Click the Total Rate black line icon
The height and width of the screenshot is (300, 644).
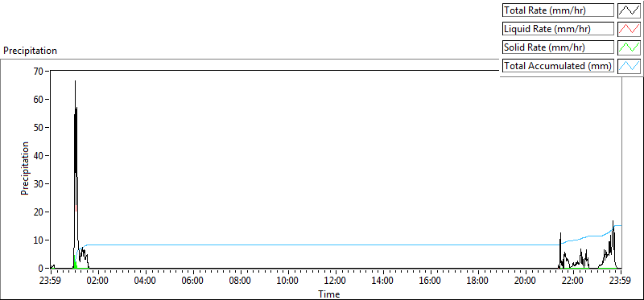pyautogui.click(x=629, y=10)
